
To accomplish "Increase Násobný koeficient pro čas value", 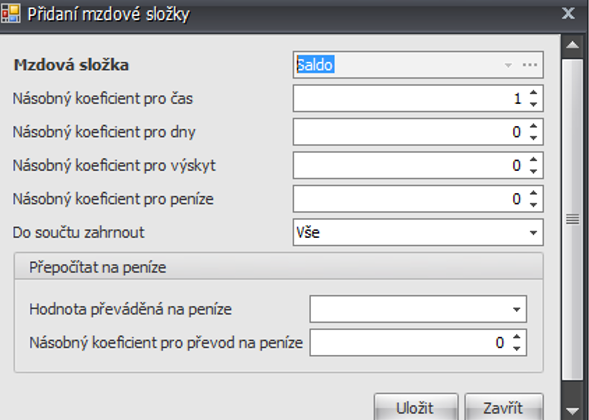I will coord(533,93).
